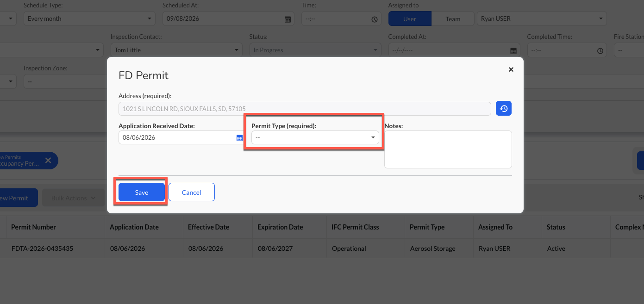This screenshot has width=644, height=304.
Task: Sort by Permit Type column header
Action: pos(427,227)
